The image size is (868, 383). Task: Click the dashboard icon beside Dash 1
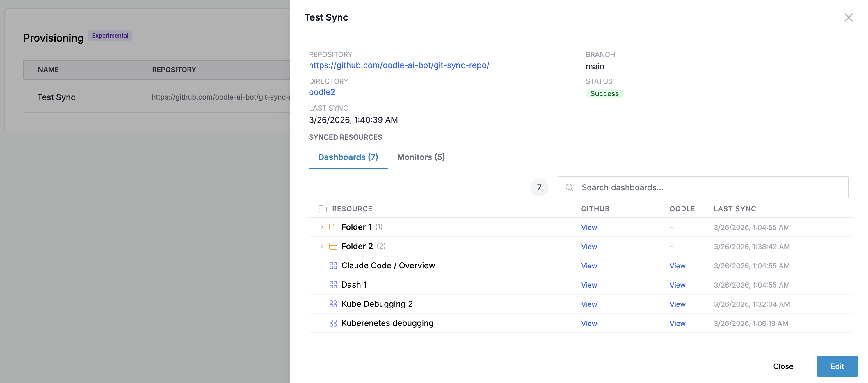[333, 285]
